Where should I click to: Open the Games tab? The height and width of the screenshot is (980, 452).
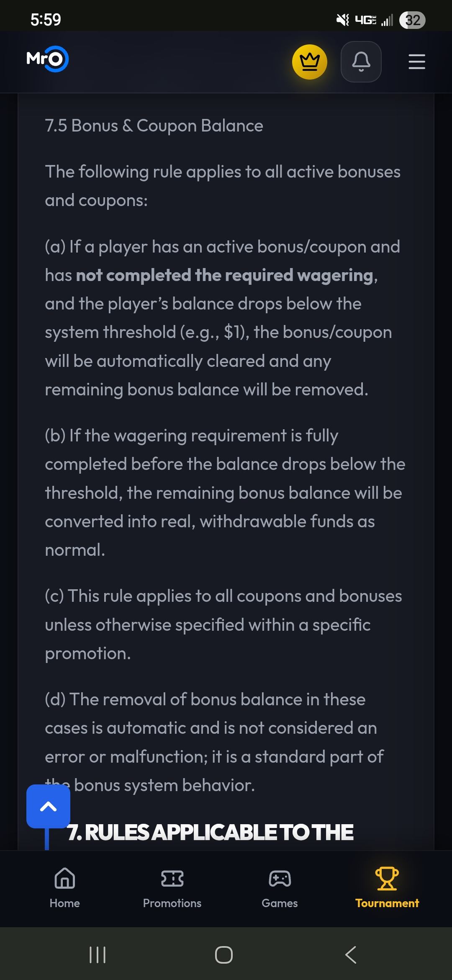pos(280,888)
